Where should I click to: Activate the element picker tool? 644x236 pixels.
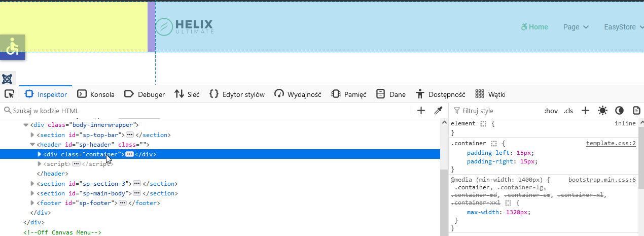click(x=9, y=94)
